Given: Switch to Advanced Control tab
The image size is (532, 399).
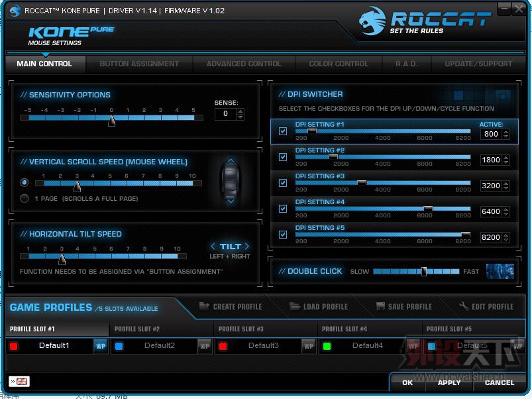Looking at the screenshot, I should (x=244, y=64).
